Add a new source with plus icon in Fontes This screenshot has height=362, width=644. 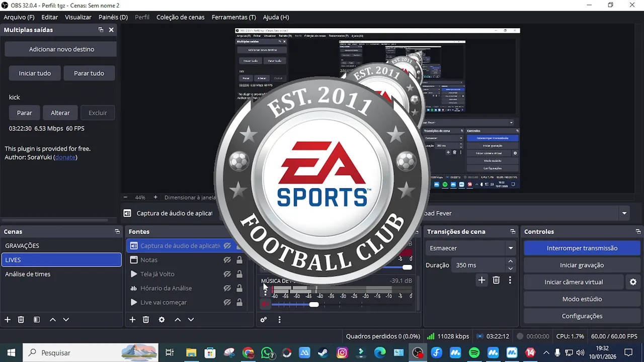pos(132,320)
